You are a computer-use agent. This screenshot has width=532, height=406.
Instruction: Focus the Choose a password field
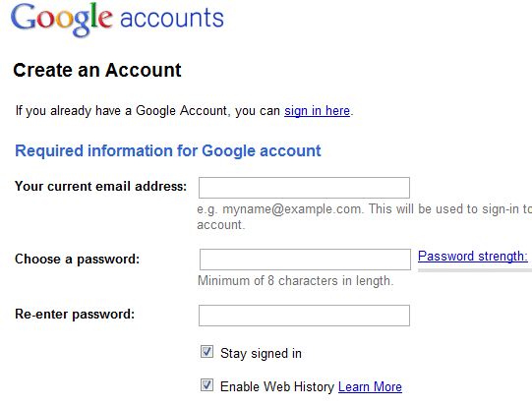(305, 260)
